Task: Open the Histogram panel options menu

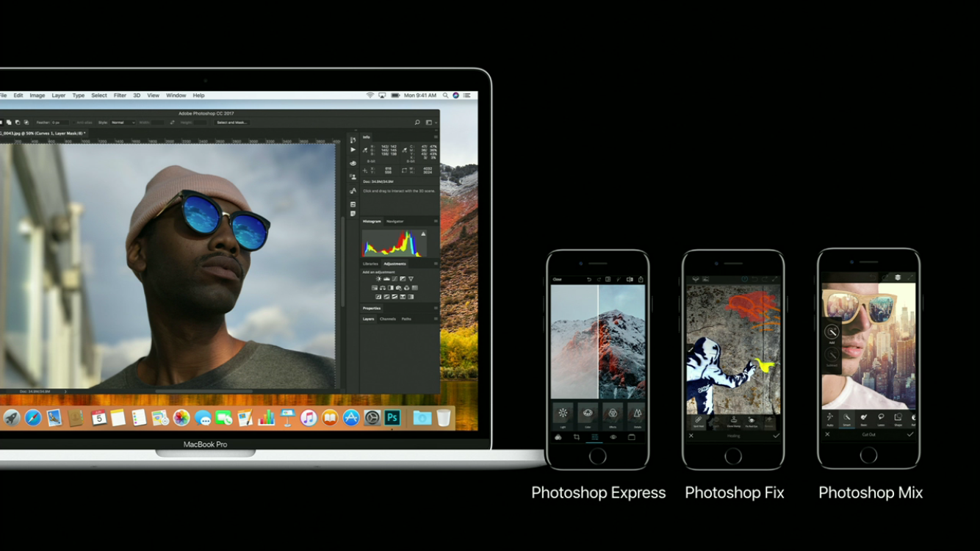Action: tap(436, 221)
